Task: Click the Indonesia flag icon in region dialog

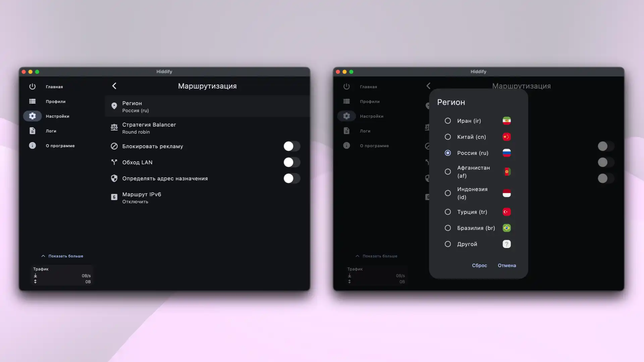Action: pyautogui.click(x=506, y=193)
